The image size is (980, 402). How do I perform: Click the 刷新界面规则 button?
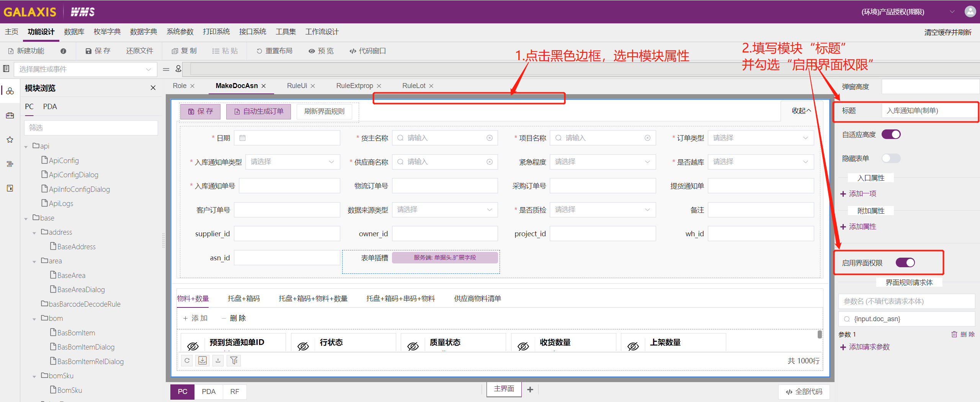(324, 111)
